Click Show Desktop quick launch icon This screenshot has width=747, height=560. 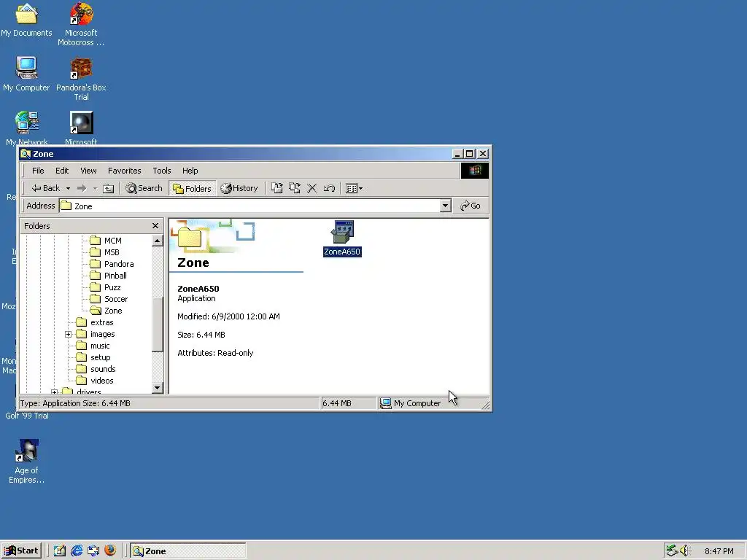(60, 551)
